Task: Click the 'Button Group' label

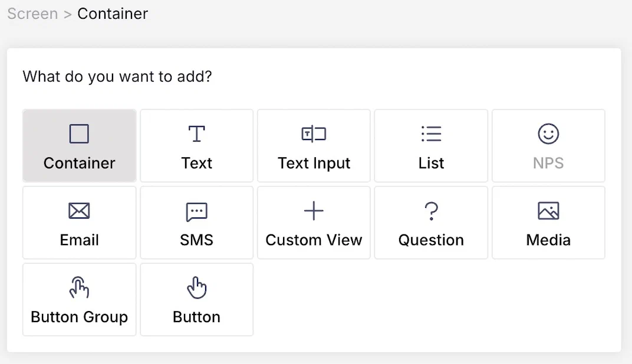Action: click(79, 317)
